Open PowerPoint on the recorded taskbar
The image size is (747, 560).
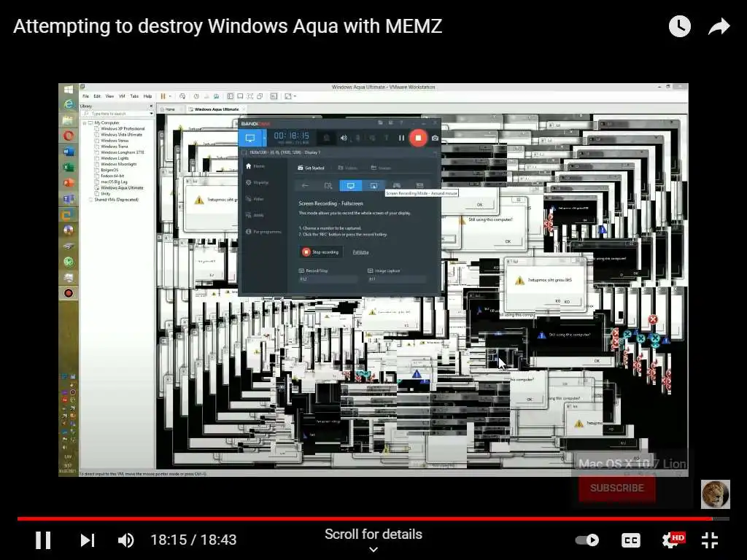(68, 183)
